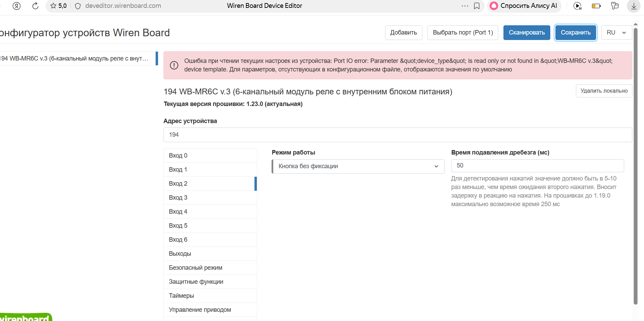Ask Alice AI via Спросить Алису button

tap(524, 6)
